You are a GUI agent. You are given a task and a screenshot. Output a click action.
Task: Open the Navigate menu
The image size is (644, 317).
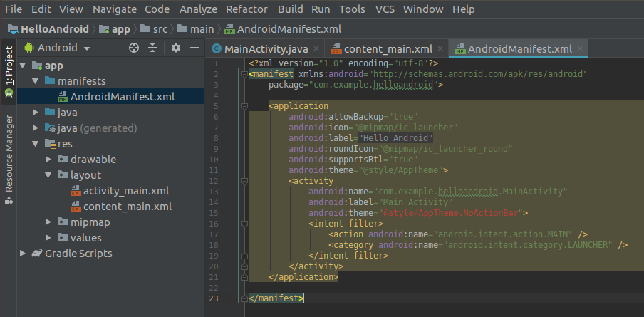pyautogui.click(x=114, y=9)
